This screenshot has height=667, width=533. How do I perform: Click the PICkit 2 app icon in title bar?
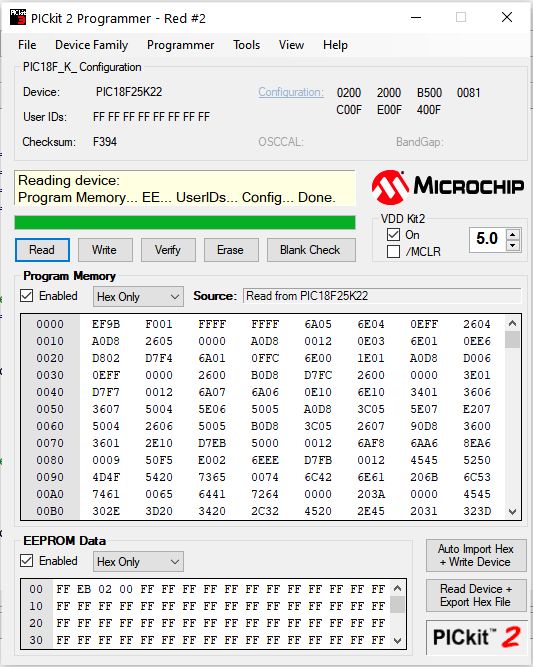point(18,18)
